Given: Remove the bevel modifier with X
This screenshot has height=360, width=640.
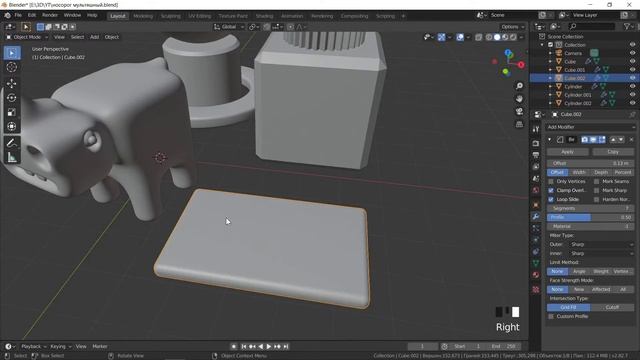Looking at the screenshot, I should point(631,140).
